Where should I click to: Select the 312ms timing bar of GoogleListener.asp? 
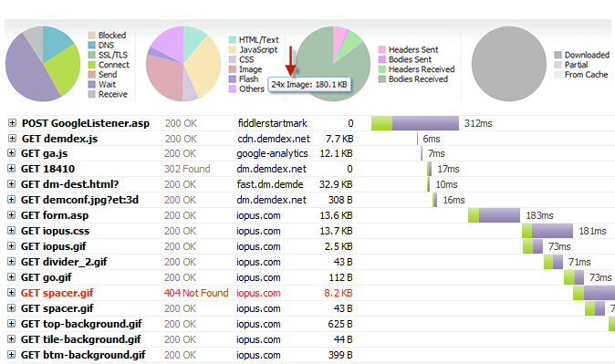(415, 123)
